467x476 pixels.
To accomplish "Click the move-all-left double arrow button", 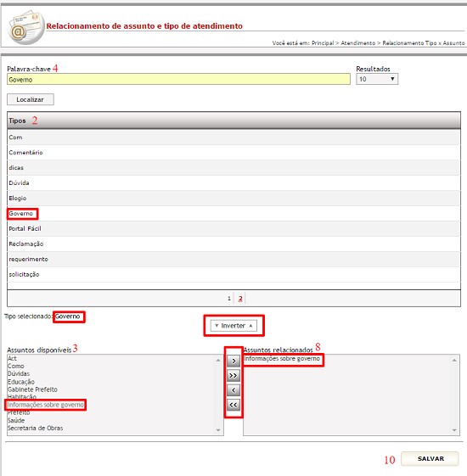I will pos(233,405).
